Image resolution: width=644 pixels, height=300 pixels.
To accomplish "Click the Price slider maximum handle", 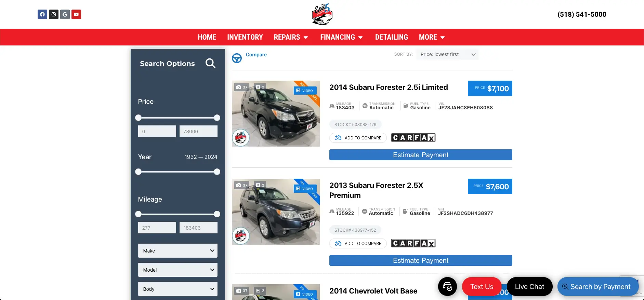I will coord(217,118).
